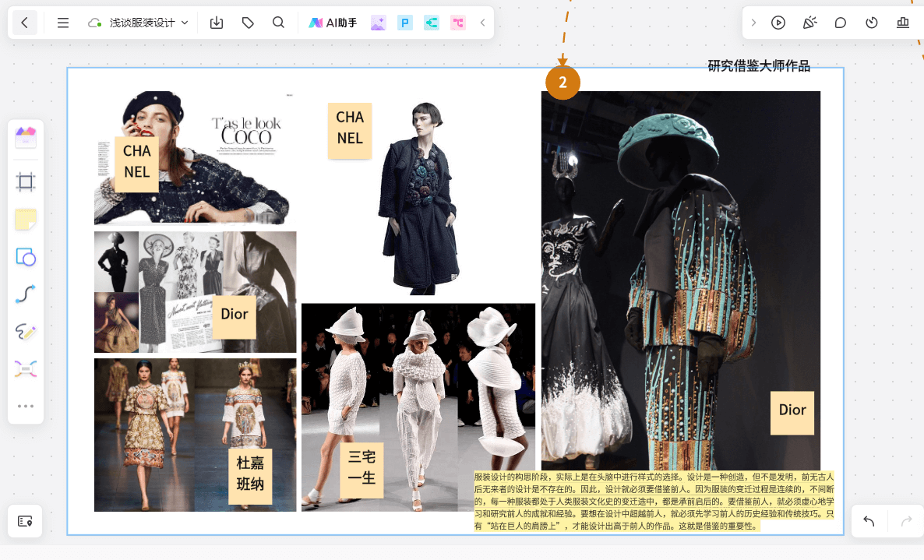924x560 pixels.
Task: Open the tag label icon
Action: tap(248, 23)
